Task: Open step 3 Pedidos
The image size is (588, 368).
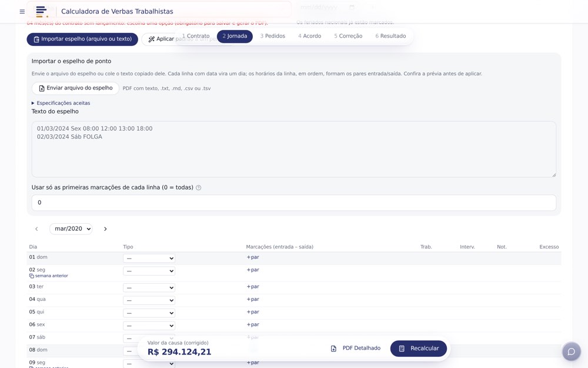Action: 273,36
